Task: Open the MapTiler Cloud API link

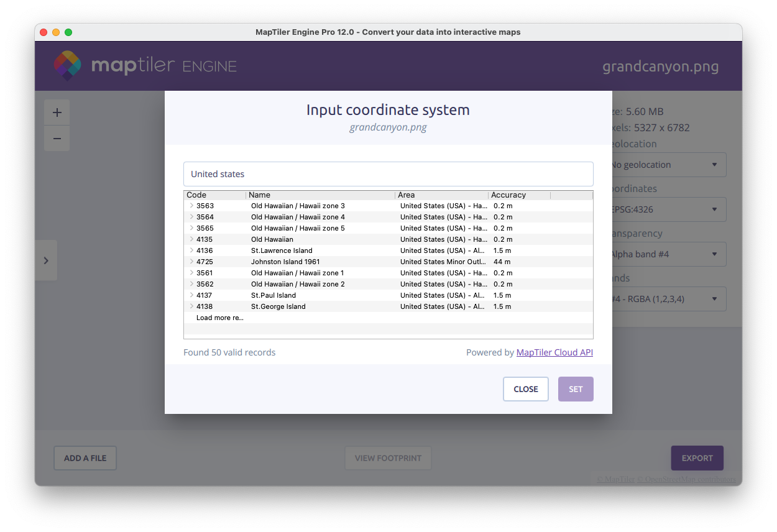Action: click(x=554, y=352)
